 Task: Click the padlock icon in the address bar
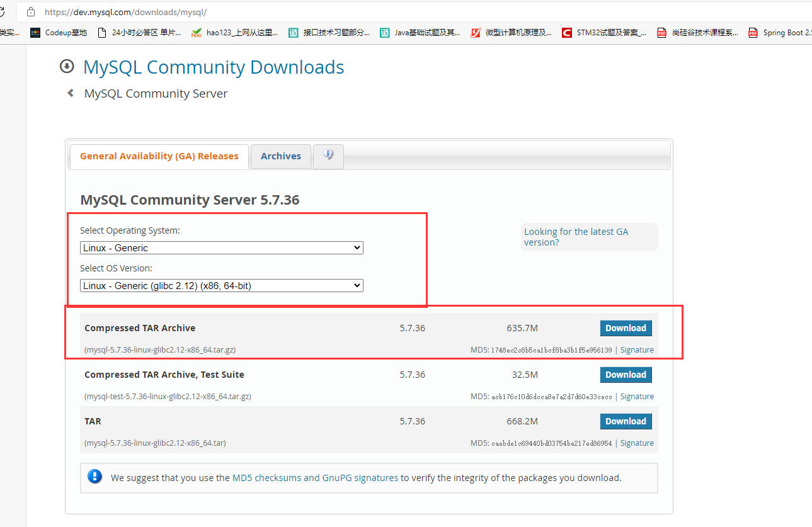point(30,12)
